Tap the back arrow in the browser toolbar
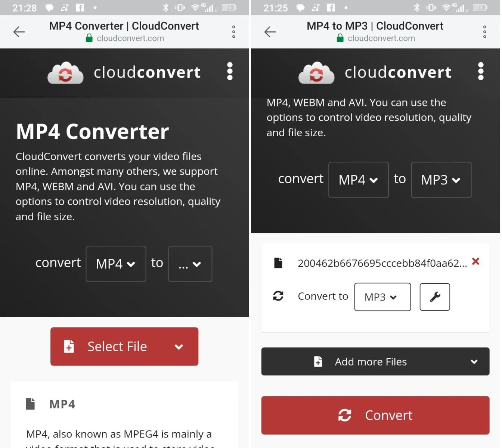 coord(19,32)
